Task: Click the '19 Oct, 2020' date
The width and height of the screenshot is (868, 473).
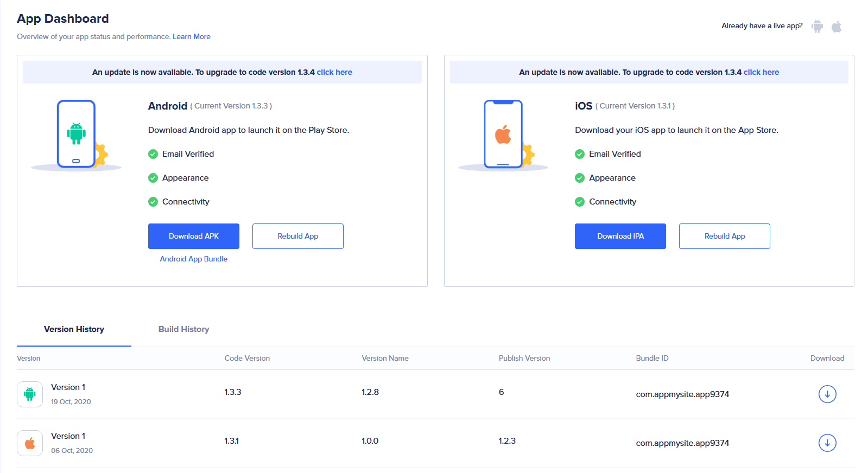Action: pyautogui.click(x=71, y=401)
